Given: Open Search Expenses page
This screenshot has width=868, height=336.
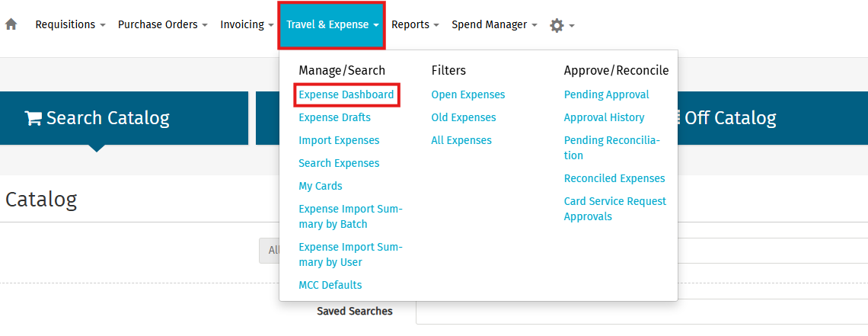Looking at the screenshot, I should click(x=339, y=163).
